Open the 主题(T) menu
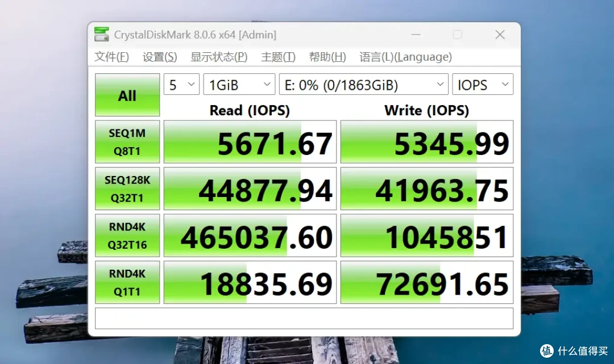 (x=278, y=57)
